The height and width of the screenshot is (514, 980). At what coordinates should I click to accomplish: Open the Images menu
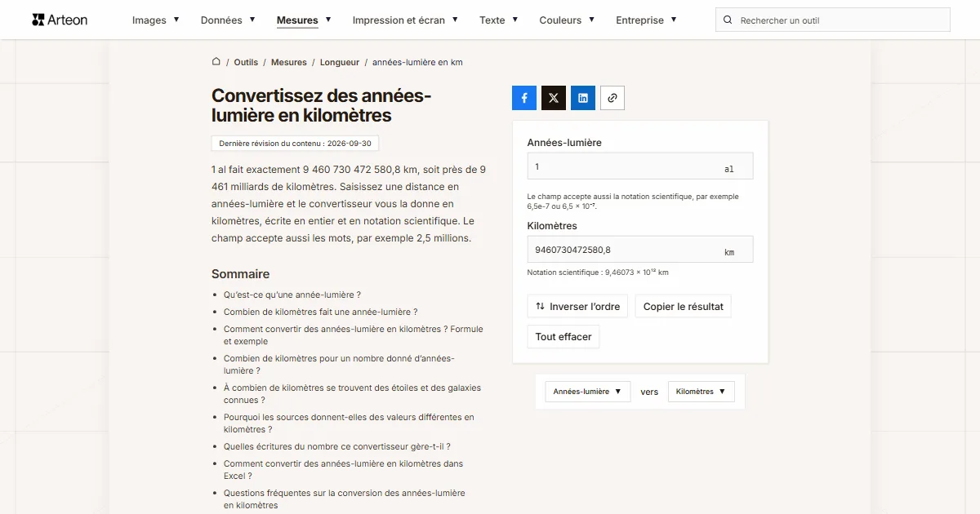tap(156, 20)
